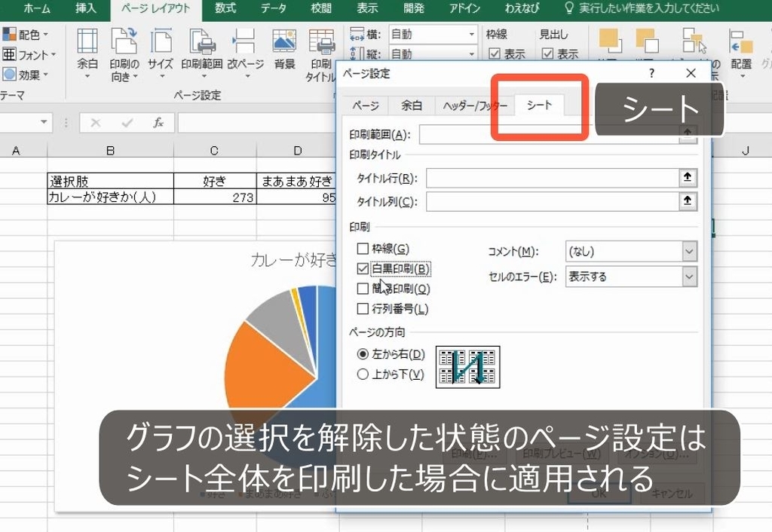The image size is (772, 532).
Task: Click column C header
Action: click(214, 151)
